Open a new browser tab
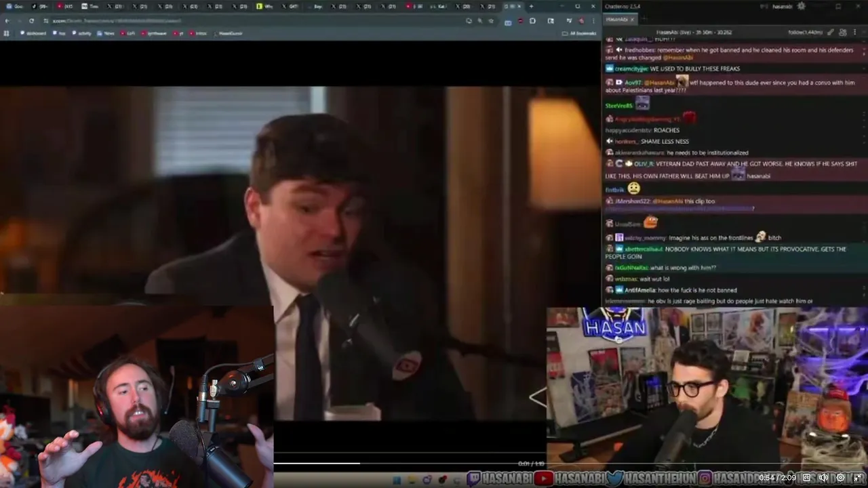Screen dimensions: 868x488 [x=531, y=6]
